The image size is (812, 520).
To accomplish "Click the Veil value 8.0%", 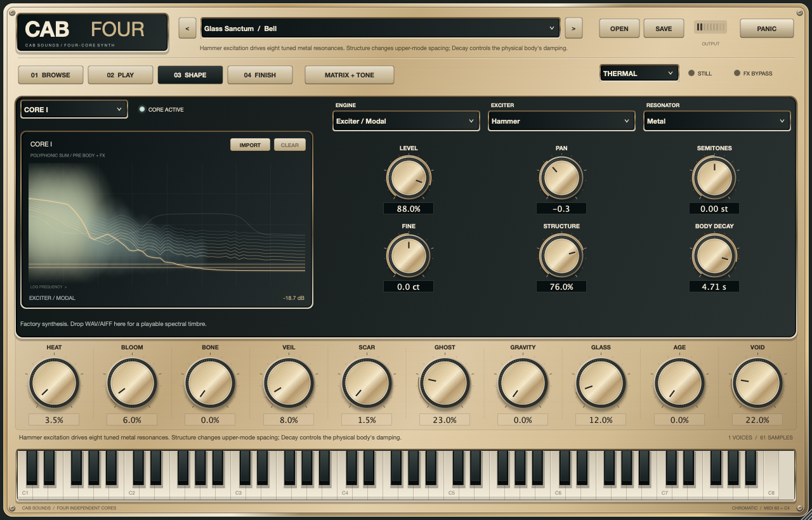I will pyautogui.click(x=289, y=420).
